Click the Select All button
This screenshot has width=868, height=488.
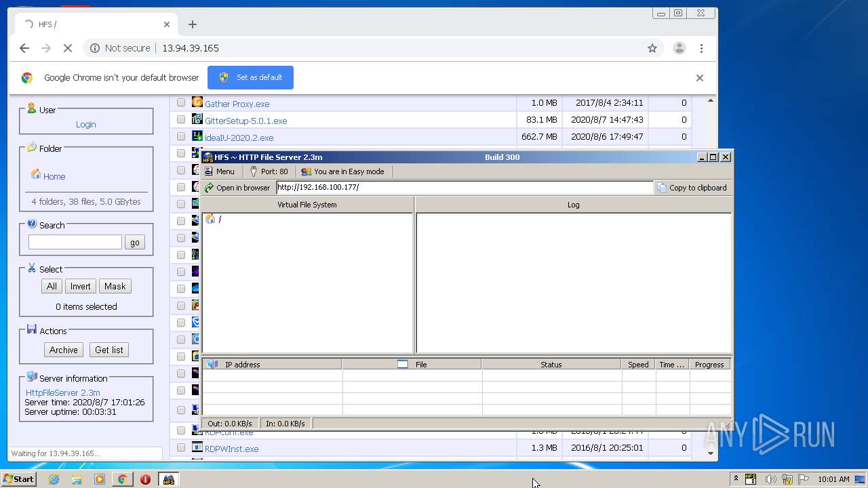[52, 286]
